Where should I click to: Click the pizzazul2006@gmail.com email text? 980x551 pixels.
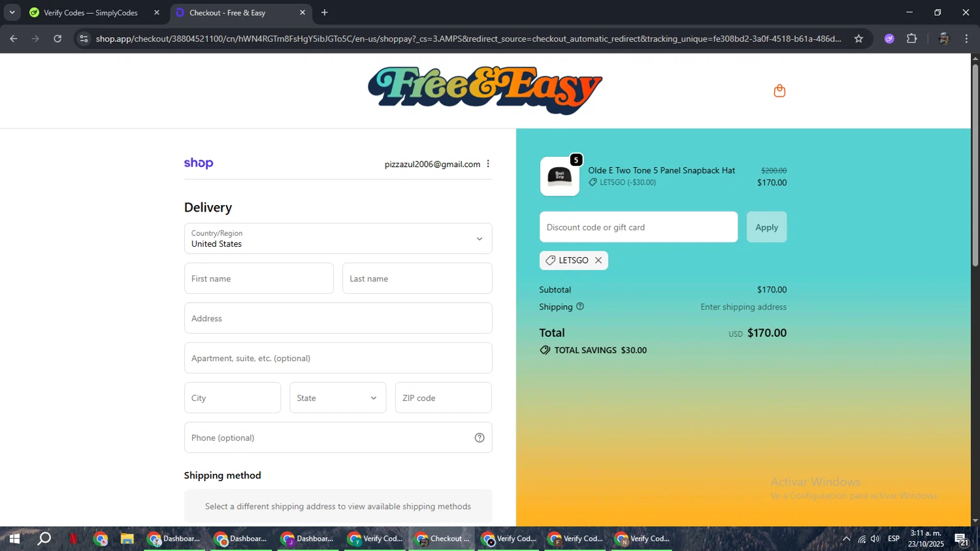click(433, 164)
